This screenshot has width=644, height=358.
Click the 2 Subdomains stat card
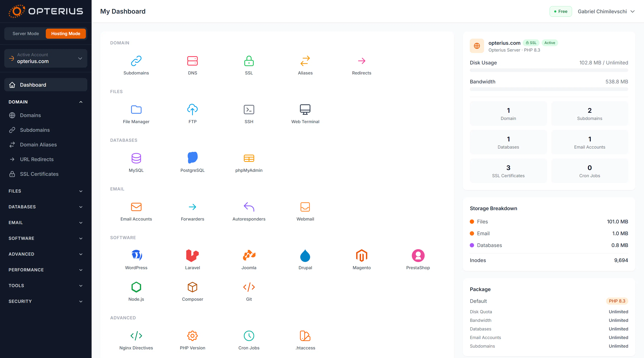pos(589,114)
